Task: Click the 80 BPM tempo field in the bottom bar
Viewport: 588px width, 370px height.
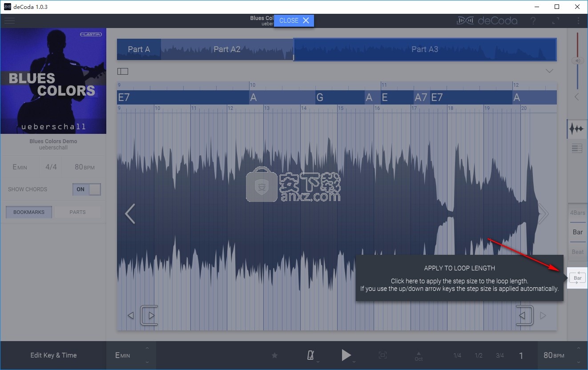Action: coord(554,355)
